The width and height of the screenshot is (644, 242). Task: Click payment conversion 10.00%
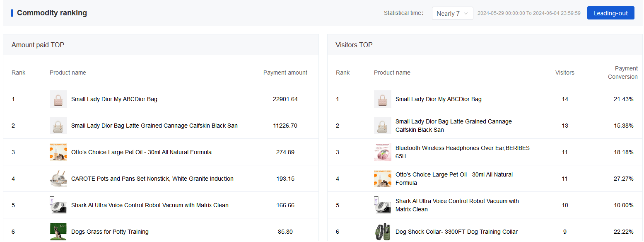tap(623, 205)
